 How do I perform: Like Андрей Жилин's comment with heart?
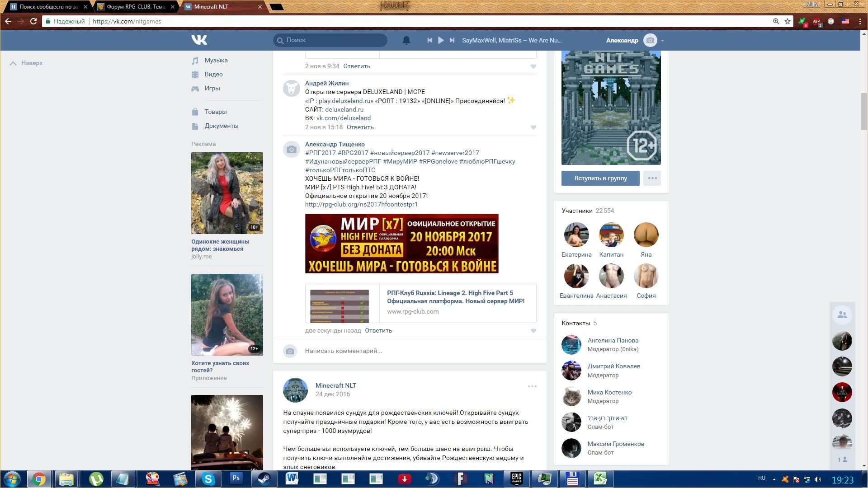tap(533, 127)
